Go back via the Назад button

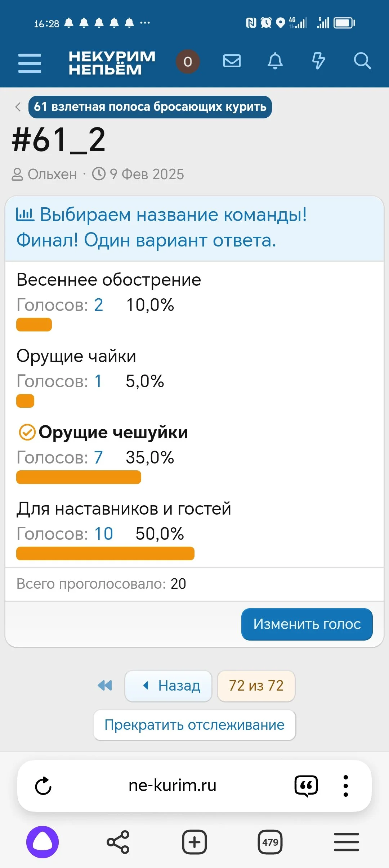pos(168,686)
